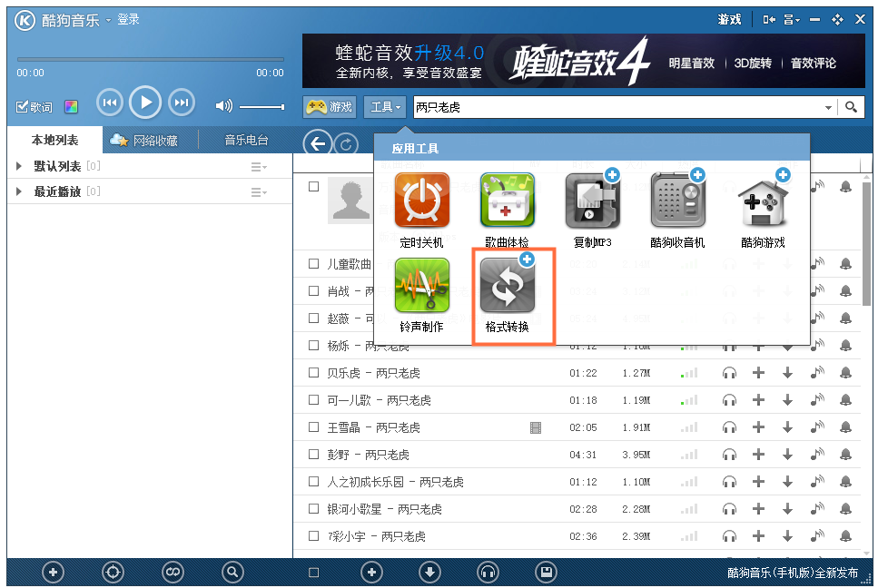Set 彭野 - 两只老虎 as ringtone bell
The image size is (878, 588).
click(x=845, y=455)
